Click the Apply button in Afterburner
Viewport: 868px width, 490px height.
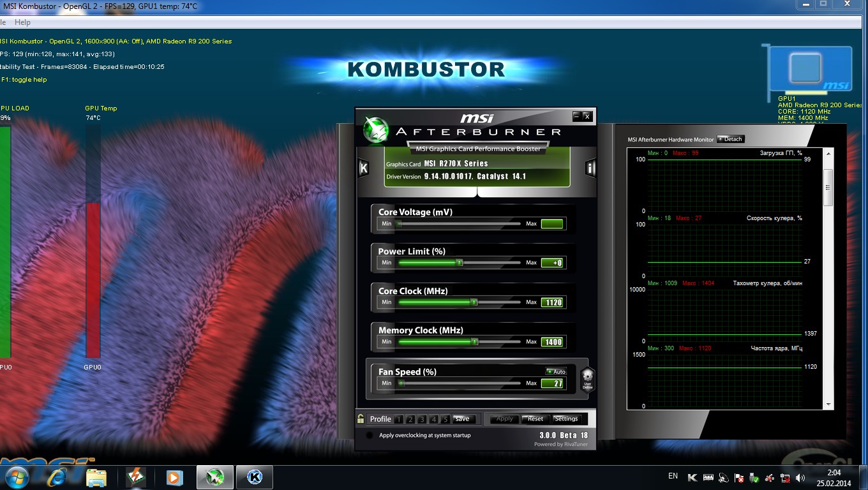pos(504,419)
